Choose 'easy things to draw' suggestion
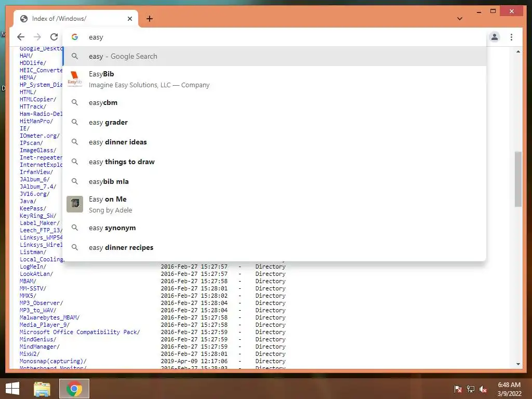Image resolution: width=532 pixels, height=399 pixels. (275, 162)
